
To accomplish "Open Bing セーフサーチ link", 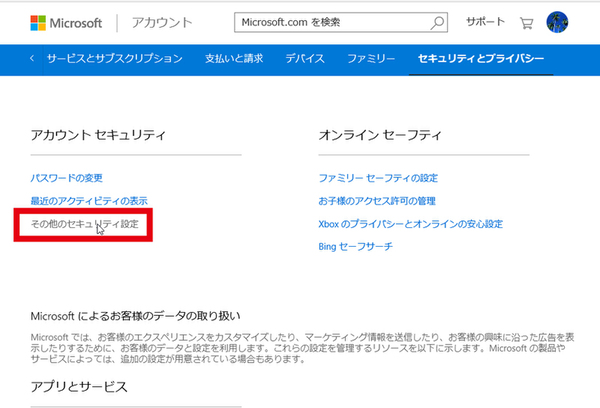I will (x=355, y=246).
